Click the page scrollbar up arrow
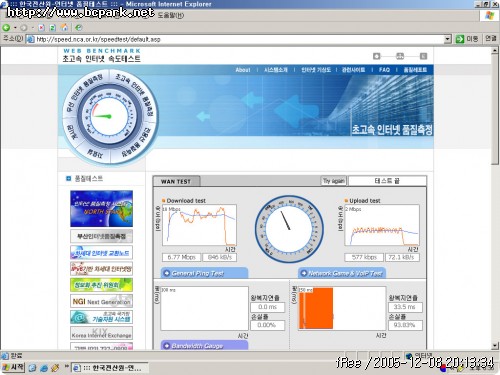The image size is (500, 375). [495, 50]
